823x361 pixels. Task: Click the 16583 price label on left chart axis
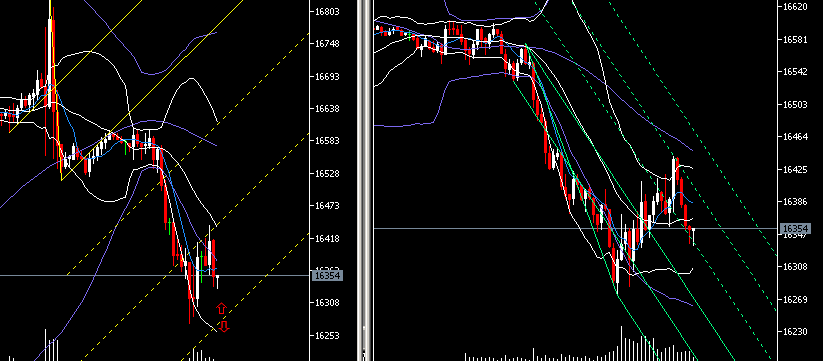pyautogui.click(x=327, y=141)
